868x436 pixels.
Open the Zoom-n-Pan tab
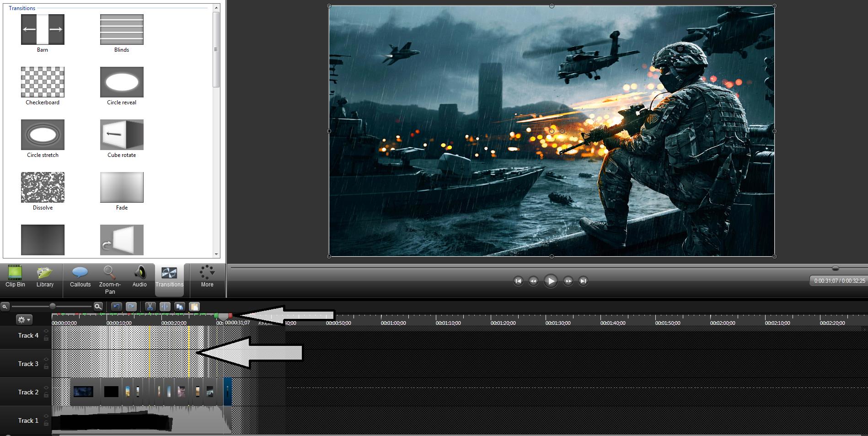pos(110,280)
